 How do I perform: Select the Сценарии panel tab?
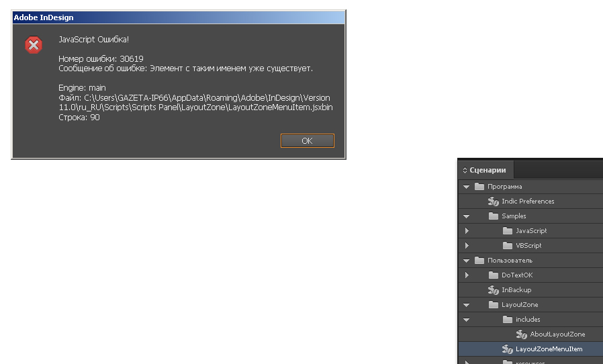(488, 170)
